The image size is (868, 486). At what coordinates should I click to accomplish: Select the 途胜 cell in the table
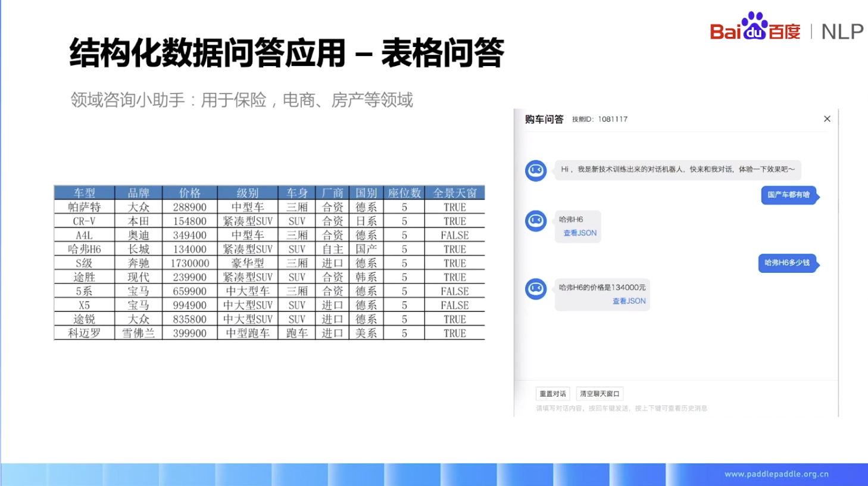[x=85, y=277]
